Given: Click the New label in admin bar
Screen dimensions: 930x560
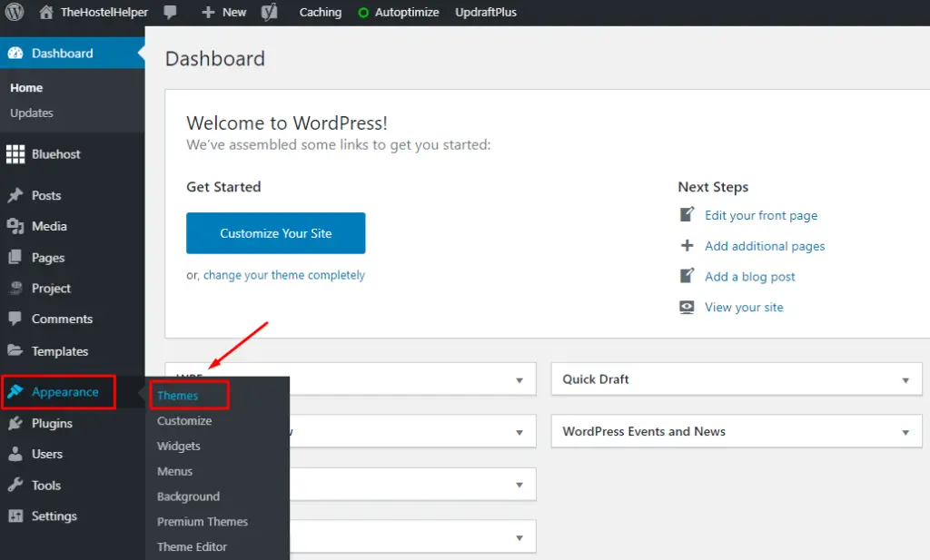Looking at the screenshot, I should point(234,13).
